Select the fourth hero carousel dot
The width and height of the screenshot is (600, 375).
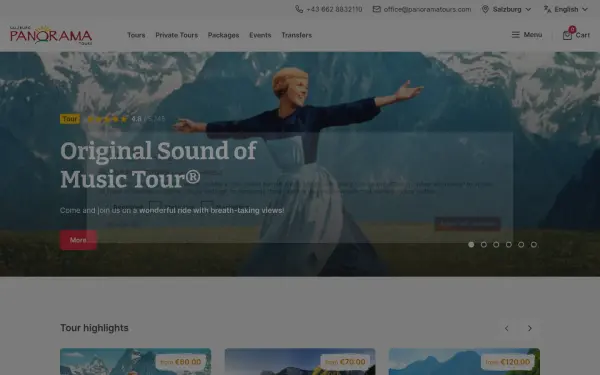[509, 245]
